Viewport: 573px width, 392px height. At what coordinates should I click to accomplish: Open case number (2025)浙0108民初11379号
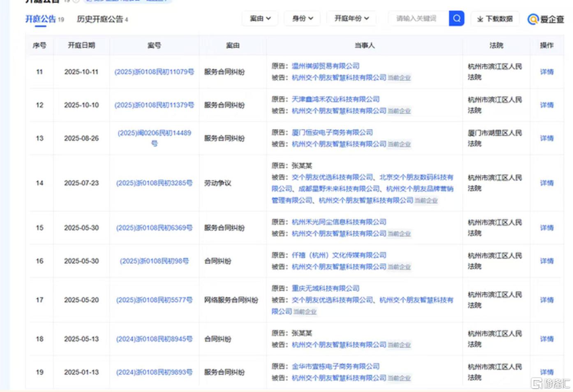click(x=154, y=105)
